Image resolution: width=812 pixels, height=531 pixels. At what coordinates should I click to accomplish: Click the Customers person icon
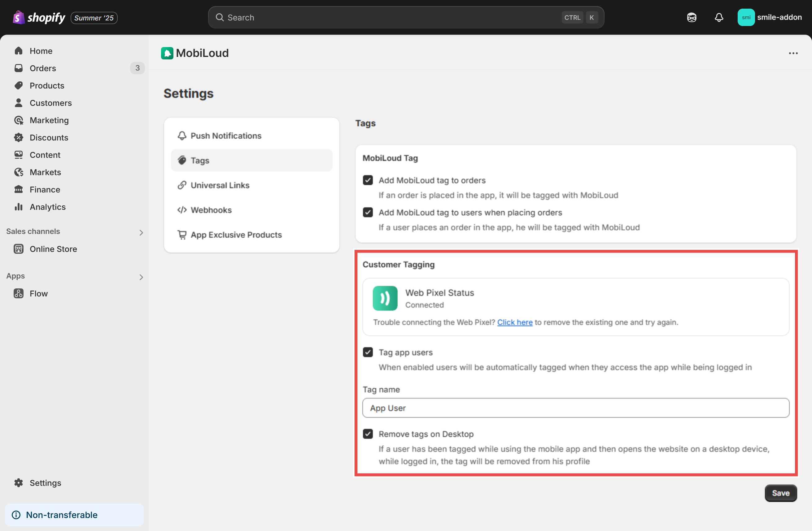coord(19,103)
